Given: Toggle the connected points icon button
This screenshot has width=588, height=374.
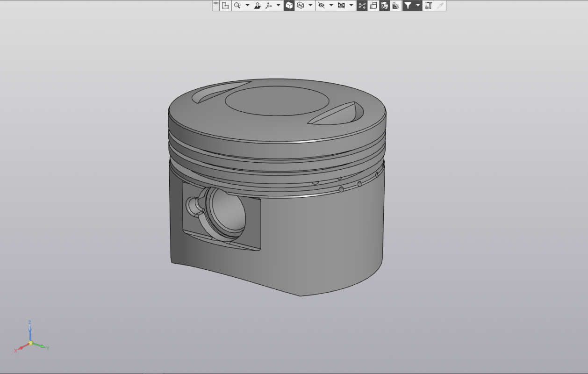Looking at the screenshot, I should [x=362, y=6].
